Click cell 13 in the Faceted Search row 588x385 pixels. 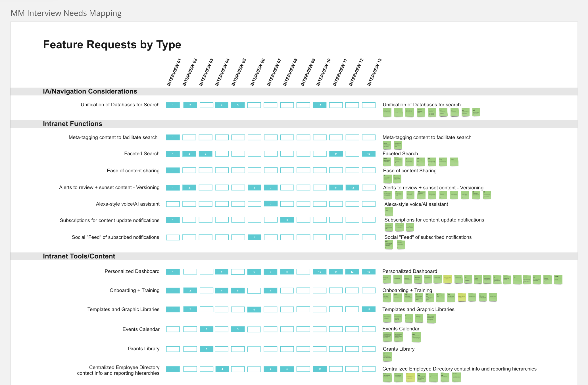point(369,154)
